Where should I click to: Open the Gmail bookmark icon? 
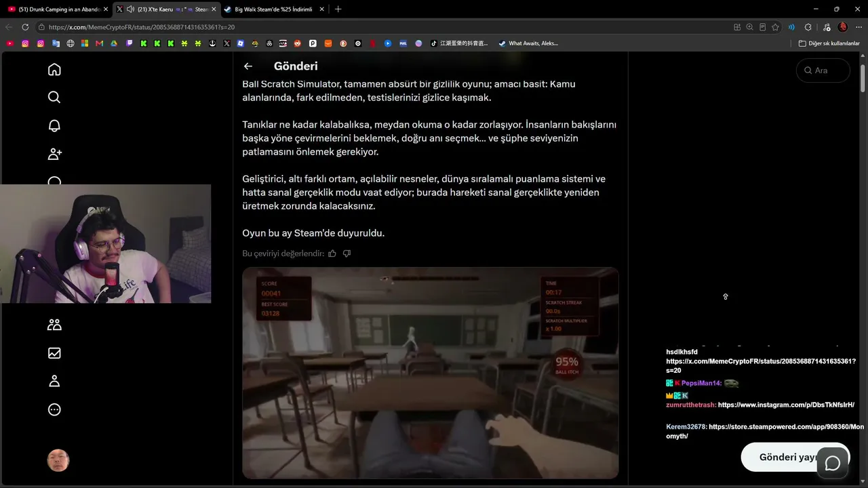point(99,43)
